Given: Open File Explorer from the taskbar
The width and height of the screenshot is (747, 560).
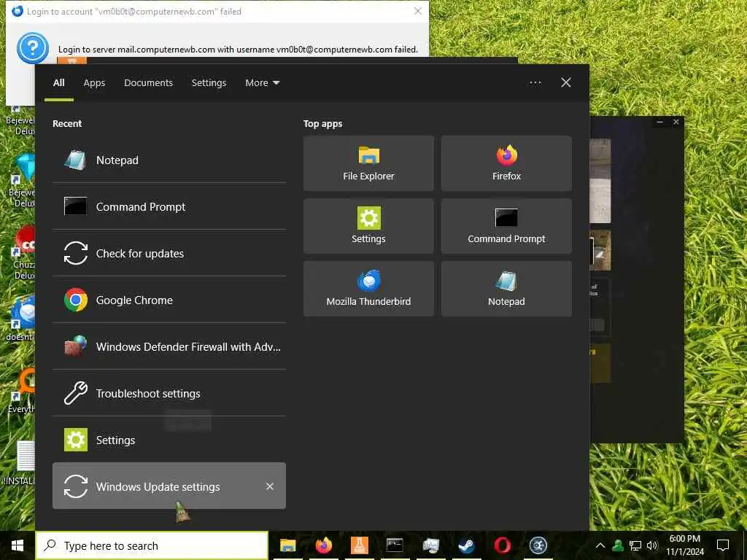Looking at the screenshot, I should pyautogui.click(x=287, y=545).
